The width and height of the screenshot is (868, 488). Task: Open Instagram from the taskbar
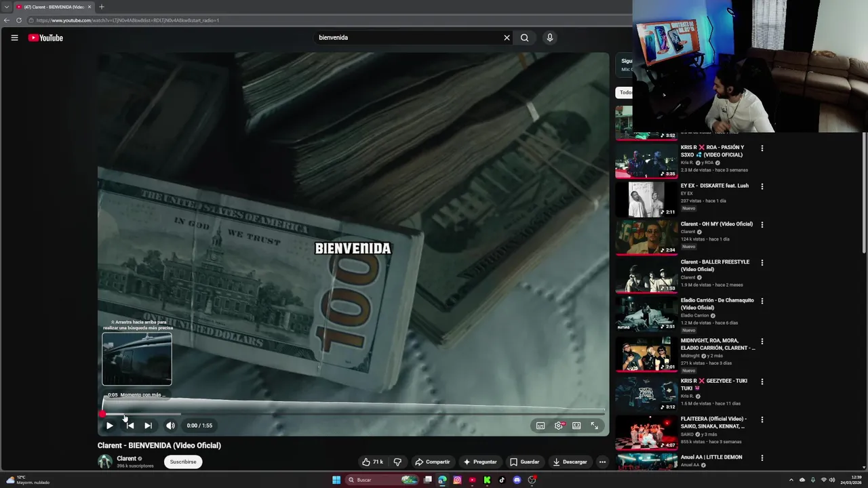point(457,480)
